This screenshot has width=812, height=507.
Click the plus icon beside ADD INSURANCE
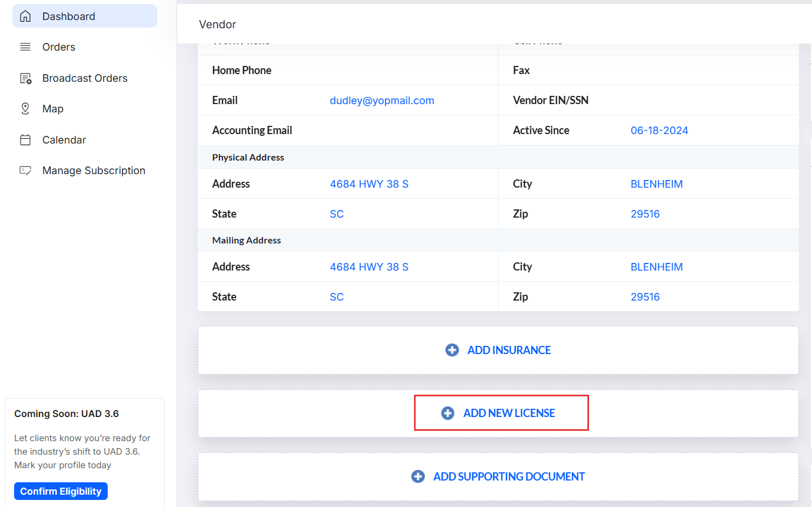pyautogui.click(x=452, y=349)
